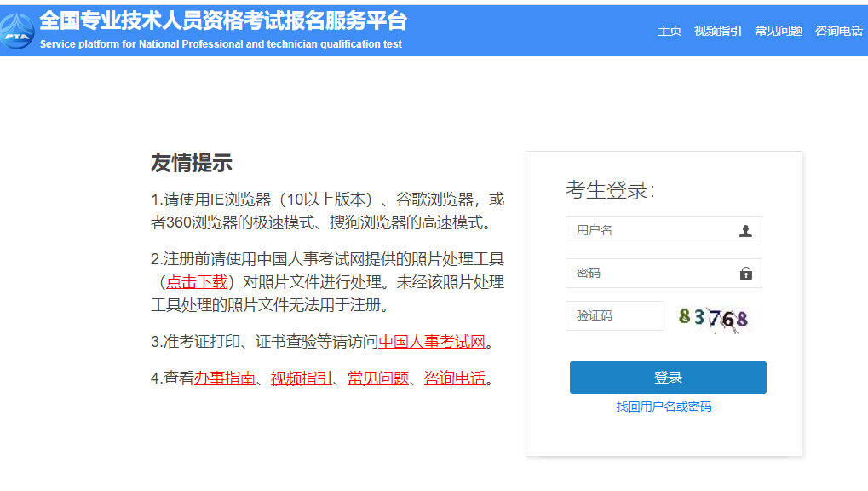Viewport: 868px width, 491px height.
Task: Click 找回用户名或密码 recovery link
Action: [x=667, y=407]
